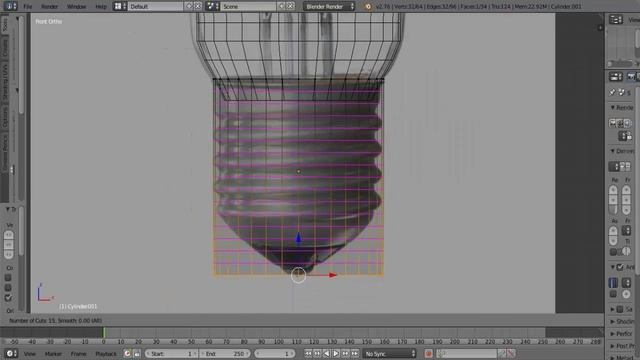Add a new screen layout with plus icon
Viewport: 640px width, 360px height.
click(x=189, y=6)
